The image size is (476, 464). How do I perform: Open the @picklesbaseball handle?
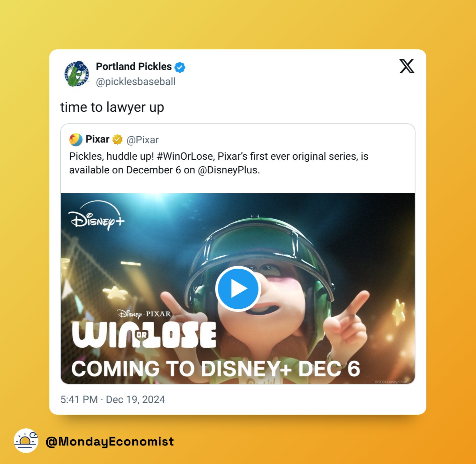pos(136,82)
